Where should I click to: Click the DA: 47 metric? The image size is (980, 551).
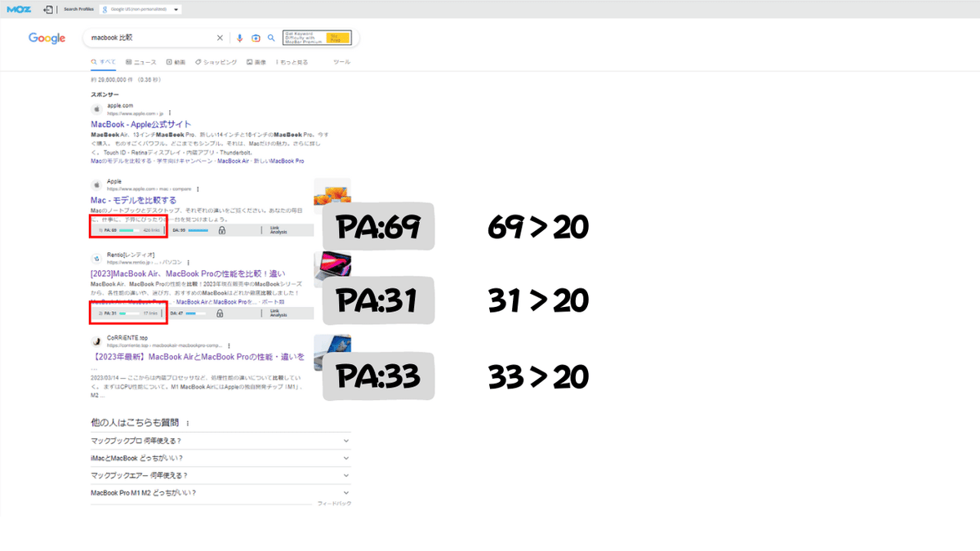click(177, 313)
